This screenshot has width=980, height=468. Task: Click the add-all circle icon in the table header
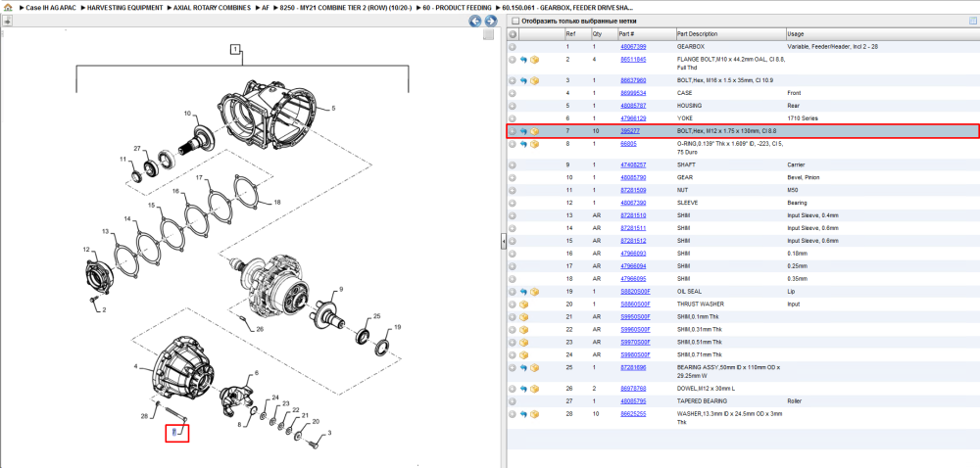click(x=513, y=33)
